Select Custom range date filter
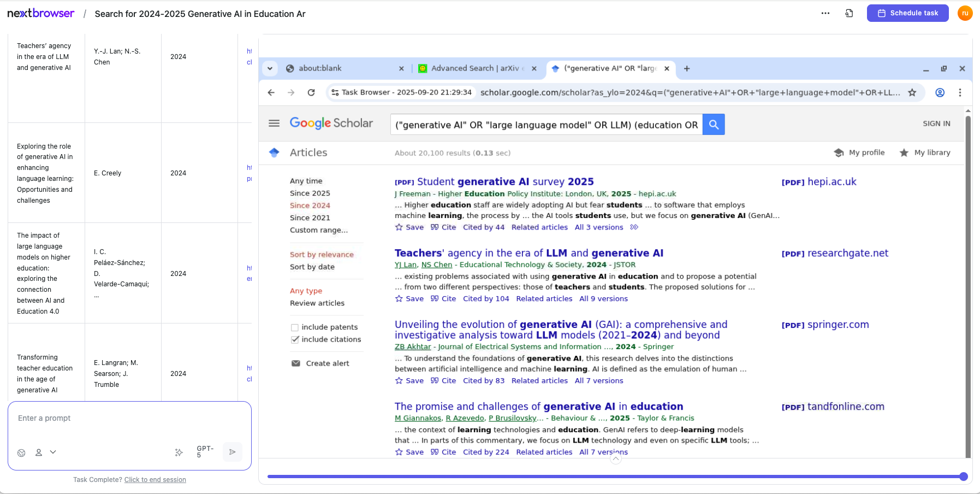 (318, 230)
